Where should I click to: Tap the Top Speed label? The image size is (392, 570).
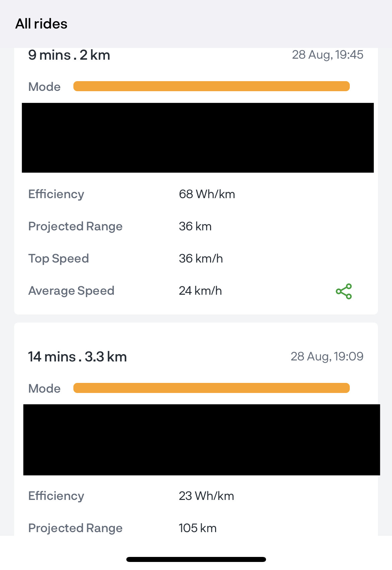pos(59,259)
